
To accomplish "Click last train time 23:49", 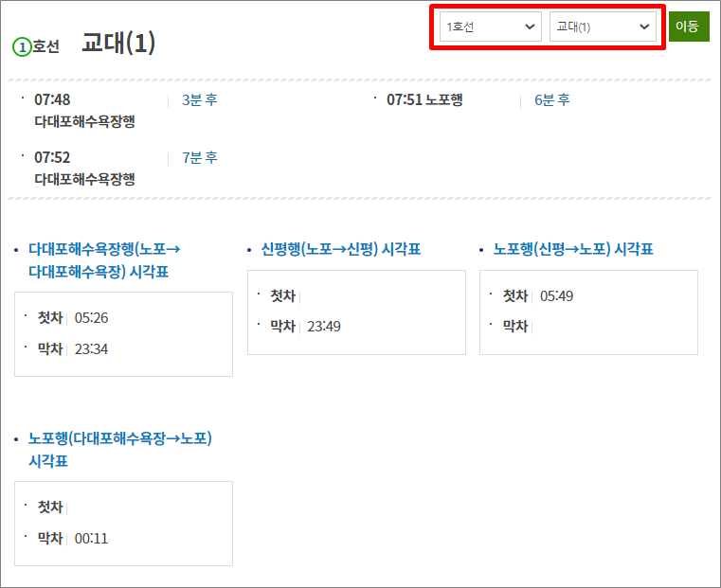I will [324, 327].
